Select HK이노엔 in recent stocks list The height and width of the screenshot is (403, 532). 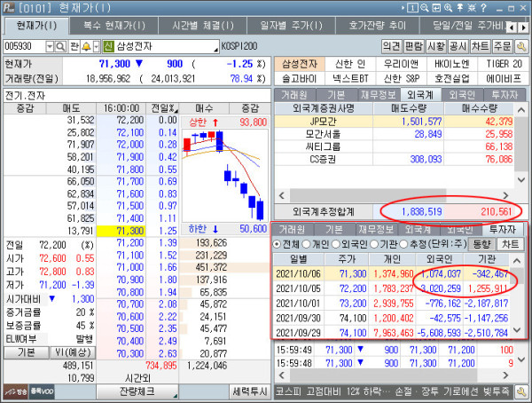pyautogui.click(x=452, y=64)
